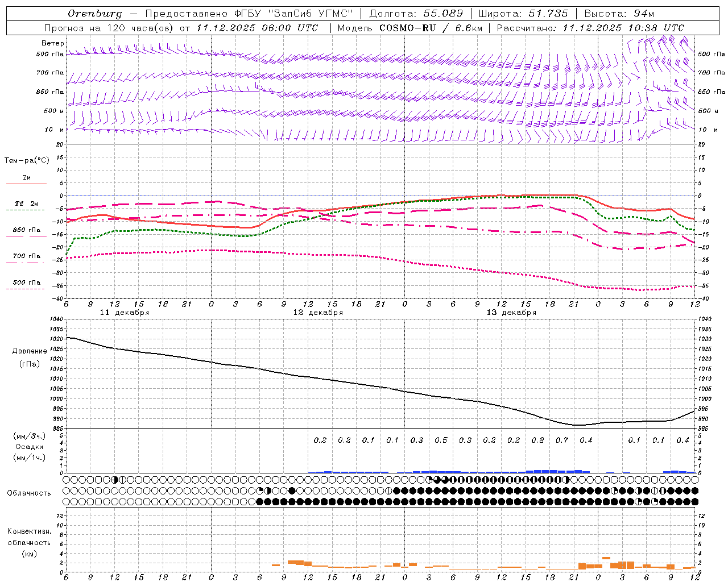The height and width of the screenshot is (582, 728).
Task: Click the "Orenburg" station title
Action: click(95, 14)
